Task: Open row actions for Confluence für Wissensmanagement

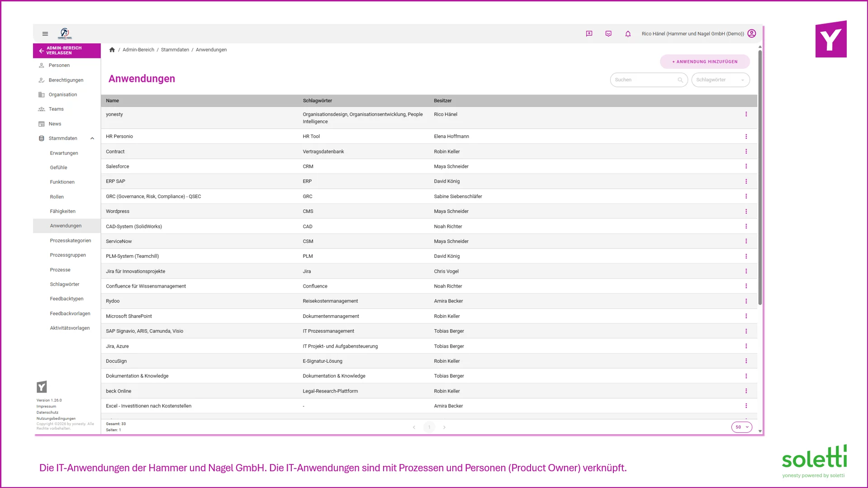Action: coord(746,286)
